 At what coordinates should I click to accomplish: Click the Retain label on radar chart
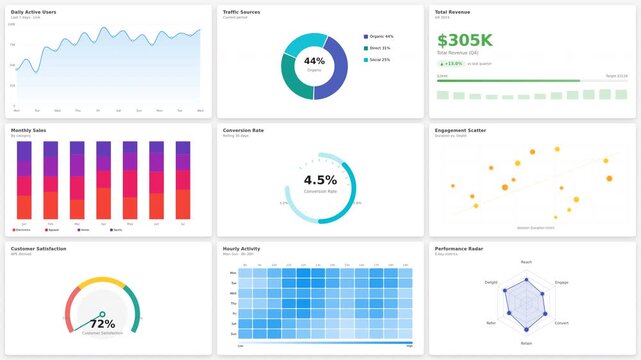pos(526,343)
